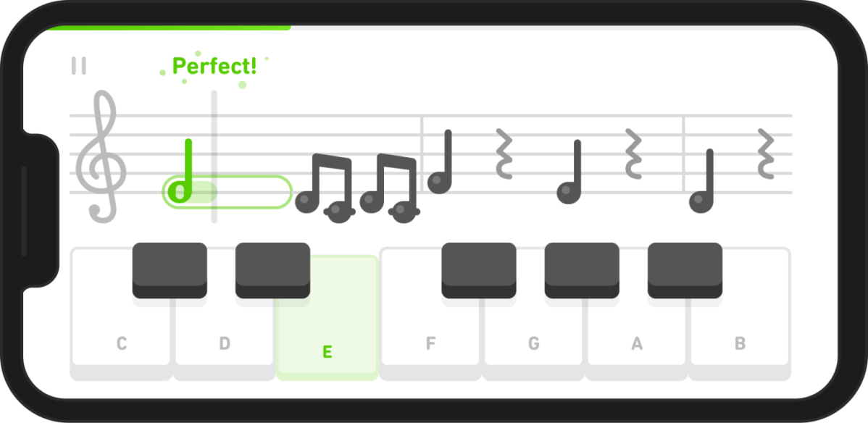
Task: Tap the green half note on the staff
Action: click(181, 170)
